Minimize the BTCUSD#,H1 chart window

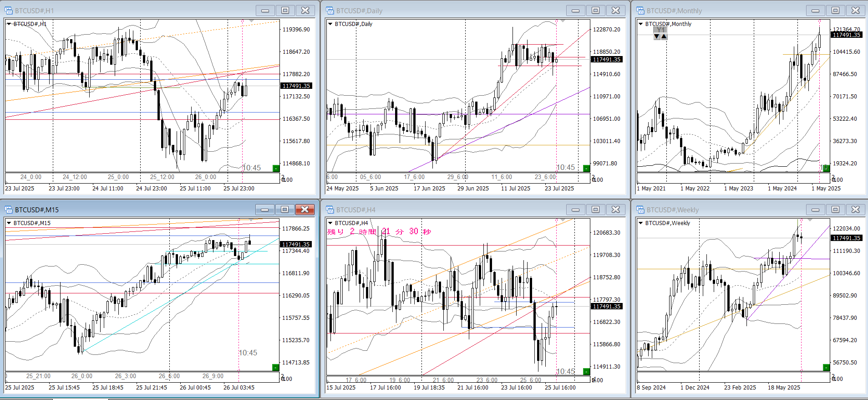265,10
